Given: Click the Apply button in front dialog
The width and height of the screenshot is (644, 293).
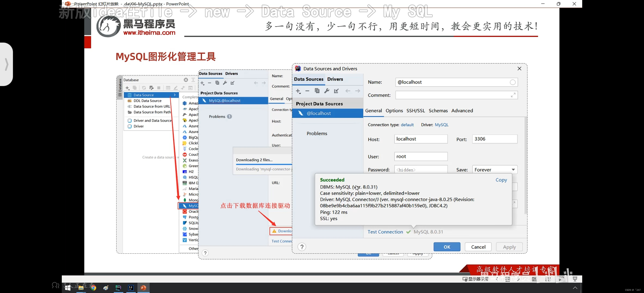Looking at the screenshot, I should point(509,247).
